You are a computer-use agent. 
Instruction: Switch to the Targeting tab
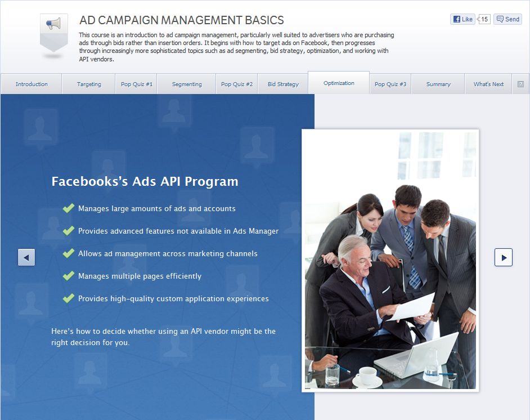89,84
